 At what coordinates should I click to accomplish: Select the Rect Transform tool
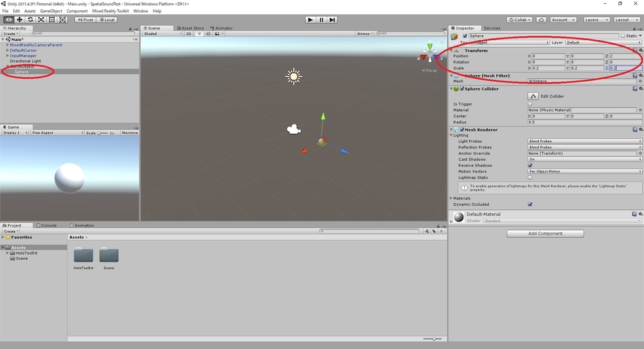[x=52, y=19]
